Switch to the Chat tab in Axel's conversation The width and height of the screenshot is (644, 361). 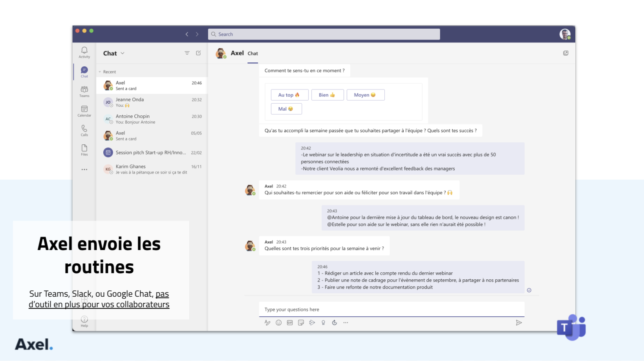coord(252,53)
